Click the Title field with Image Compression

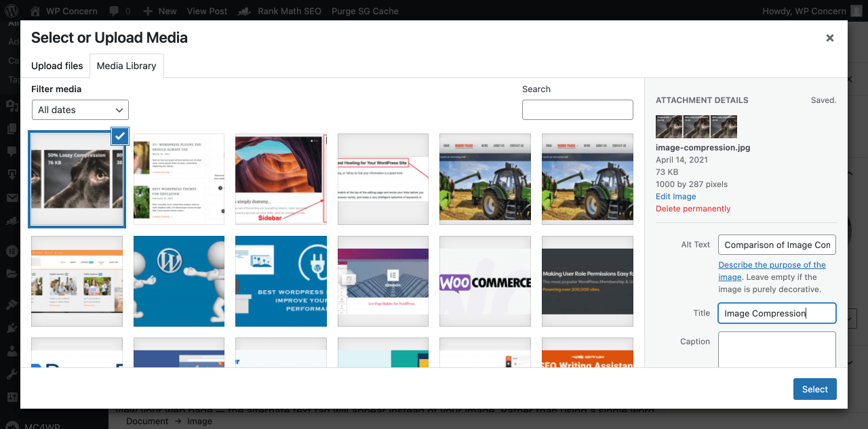[776, 313]
